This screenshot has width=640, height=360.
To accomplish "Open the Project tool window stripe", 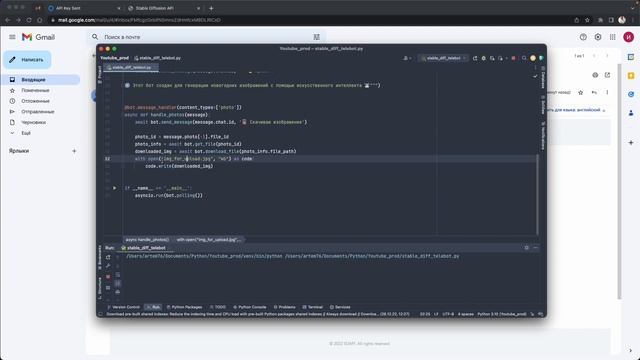I will coord(100,74).
